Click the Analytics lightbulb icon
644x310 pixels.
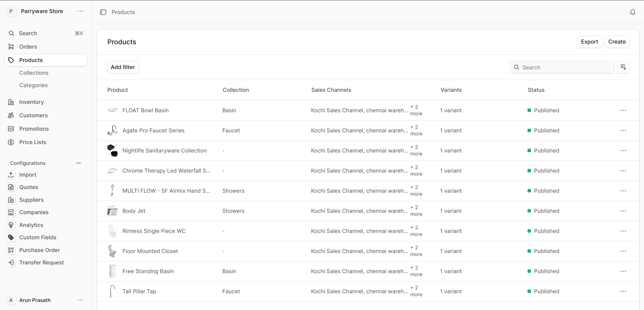pyautogui.click(x=11, y=225)
